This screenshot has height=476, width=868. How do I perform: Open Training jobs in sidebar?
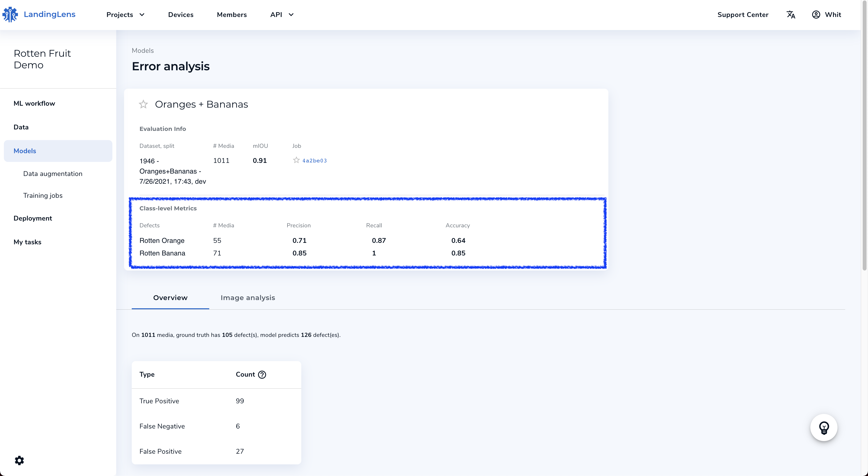(43, 196)
